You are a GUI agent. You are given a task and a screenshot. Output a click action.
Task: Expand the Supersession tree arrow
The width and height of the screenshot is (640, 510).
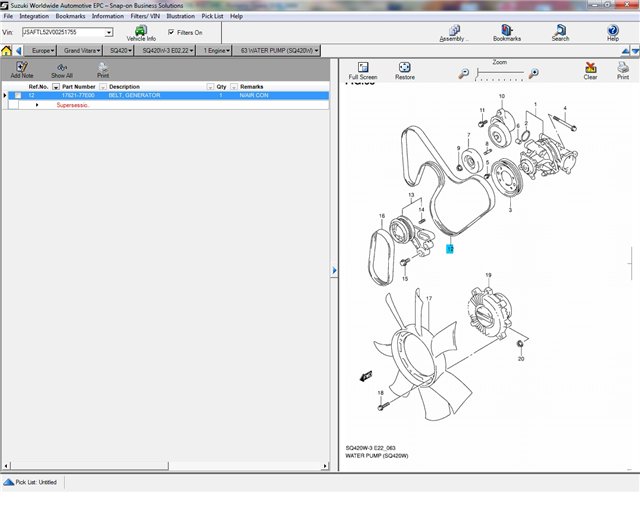pyautogui.click(x=37, y=105)
